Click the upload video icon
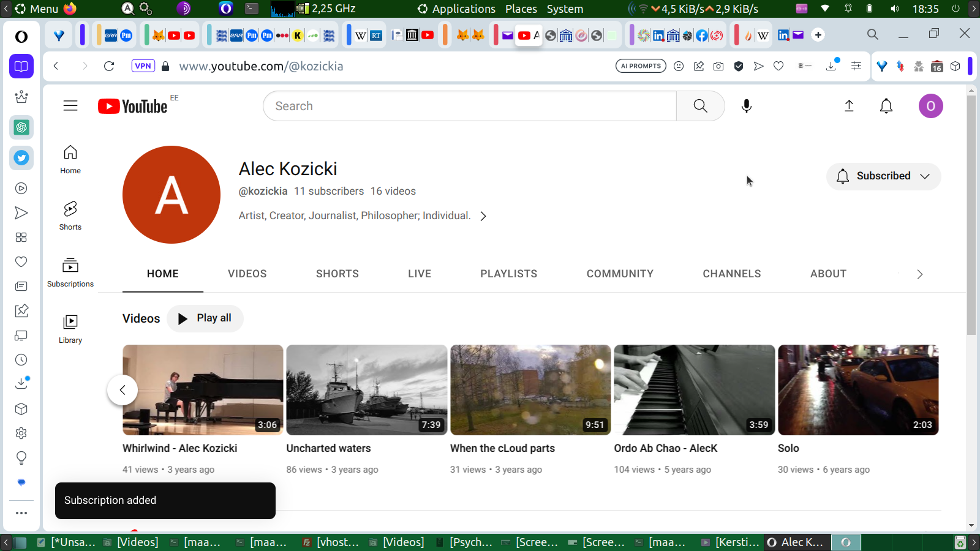This screenshot has height=551, width=980. click(849, 106)
